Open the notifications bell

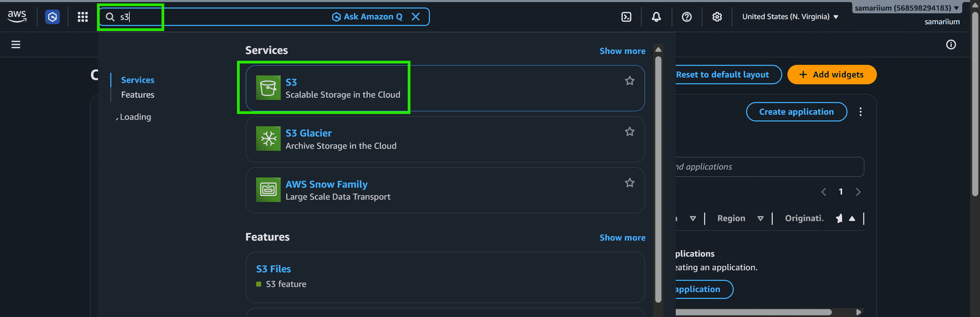656,17
